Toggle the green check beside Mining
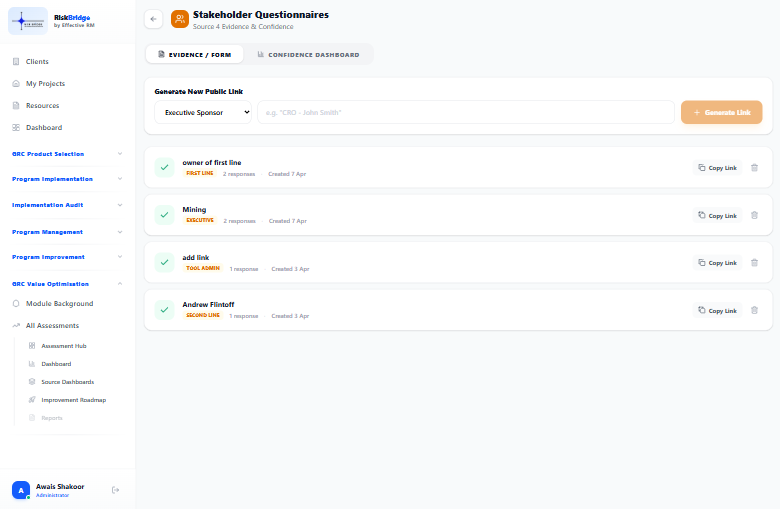Image resolution: width=780 pixels, height=509 pixels. pyautogui.click(x=164, y=215)
